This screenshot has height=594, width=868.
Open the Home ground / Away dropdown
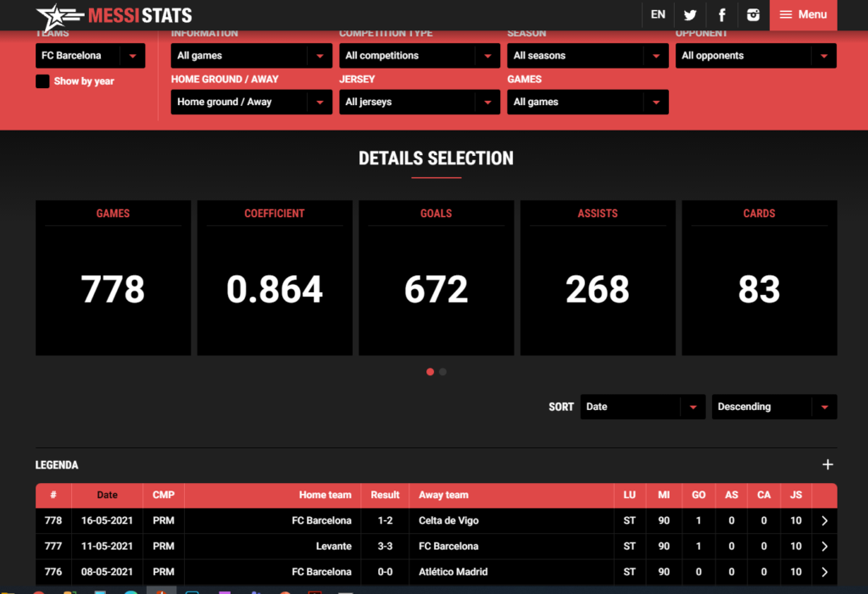(251, 103)
